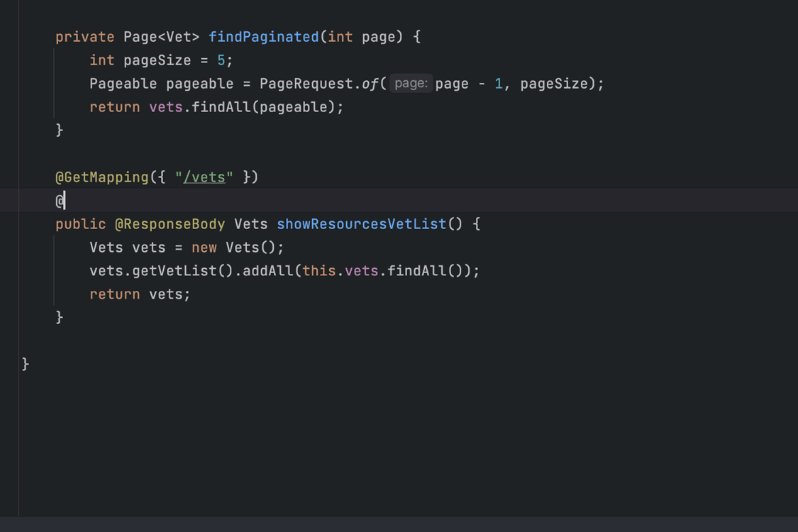Click the "new" keyword

tap(204, 248)
